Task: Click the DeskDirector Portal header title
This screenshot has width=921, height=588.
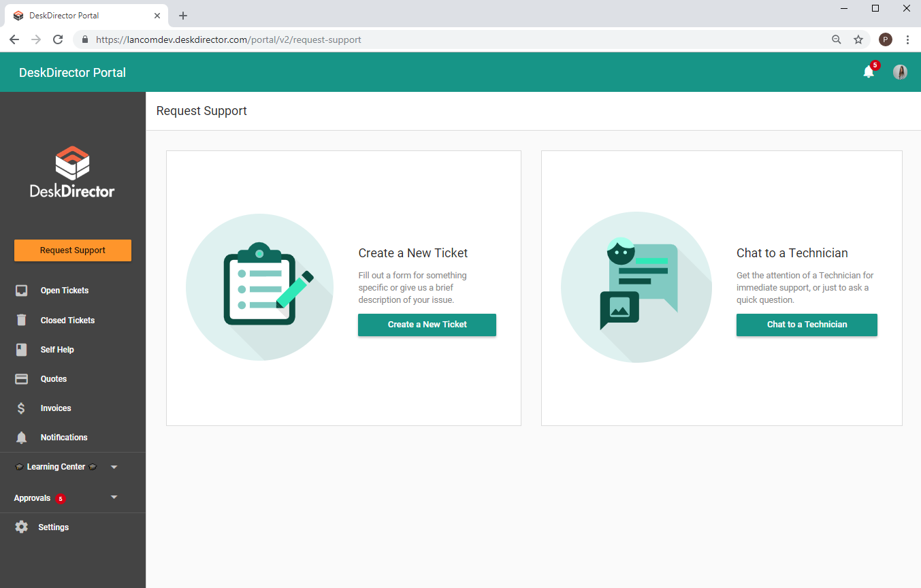Action: click(72, 73)
